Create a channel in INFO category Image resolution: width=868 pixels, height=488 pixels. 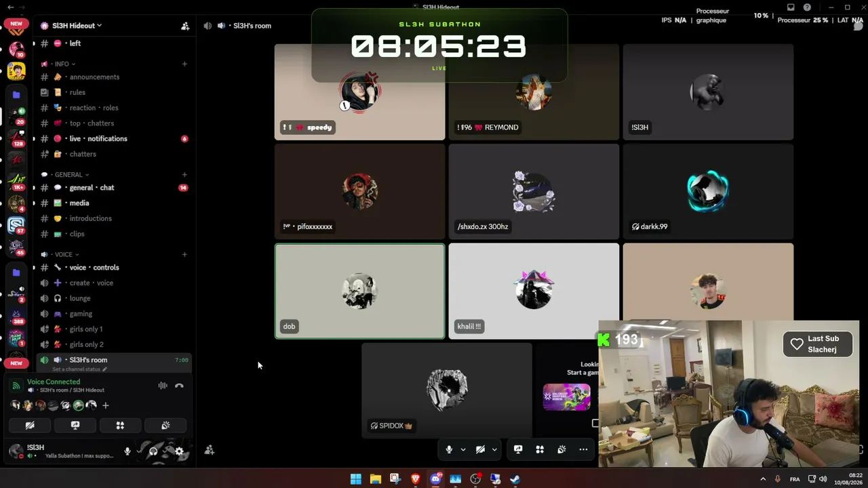pos(184,64)
